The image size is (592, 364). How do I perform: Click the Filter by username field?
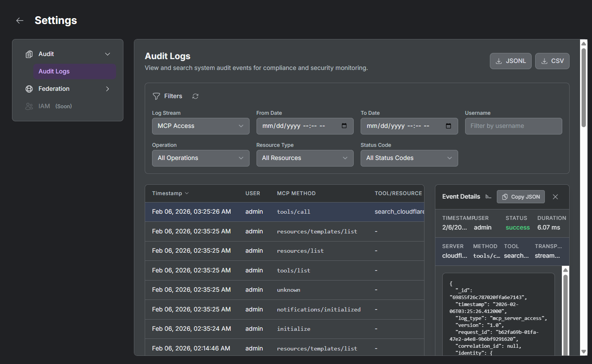[513, 126]
